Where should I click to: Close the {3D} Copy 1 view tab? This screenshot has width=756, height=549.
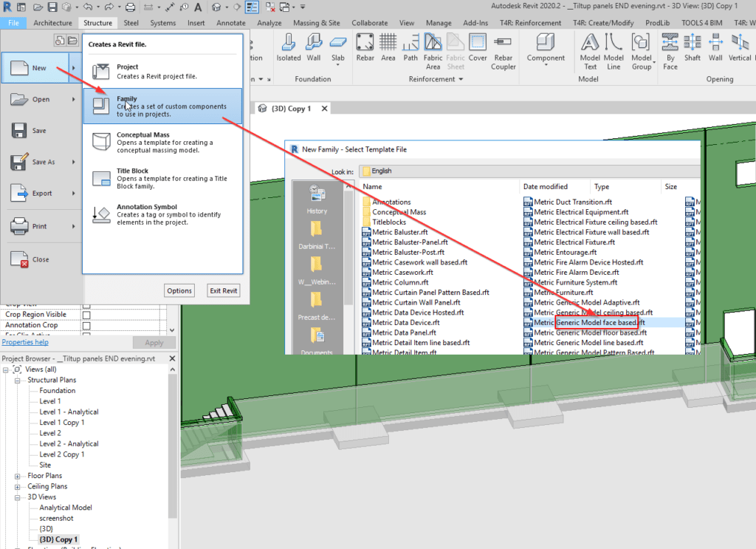325,109
